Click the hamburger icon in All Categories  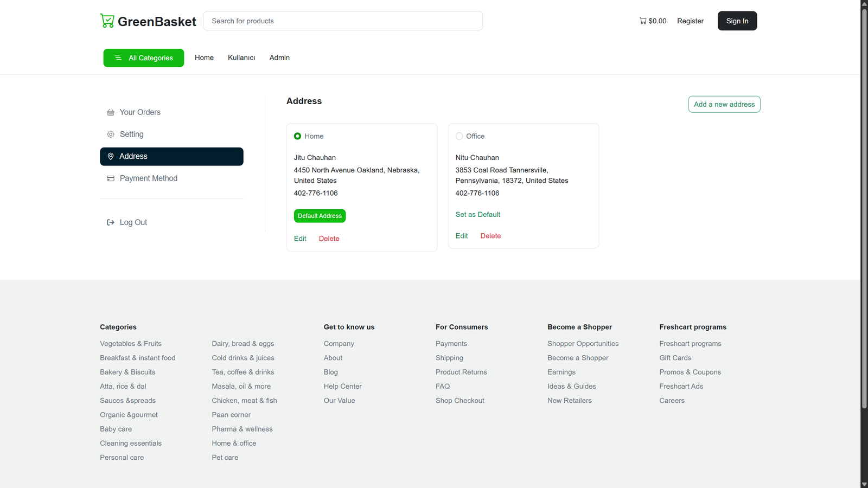click(118, 58)
